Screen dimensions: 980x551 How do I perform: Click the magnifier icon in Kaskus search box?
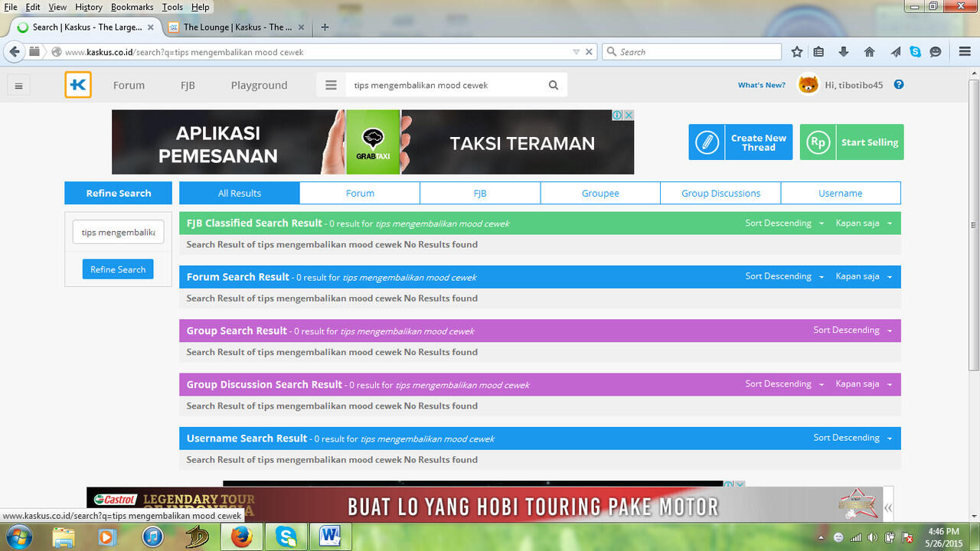pos(554,85)
